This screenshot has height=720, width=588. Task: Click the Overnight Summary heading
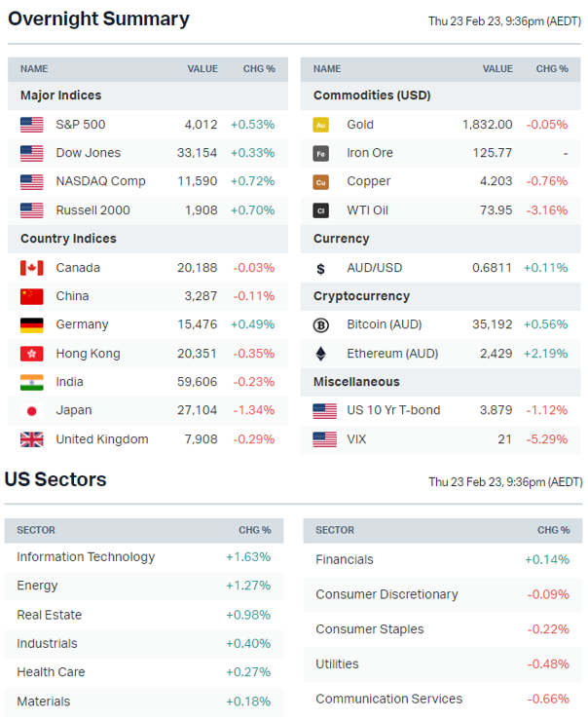(x=98, y=19)
